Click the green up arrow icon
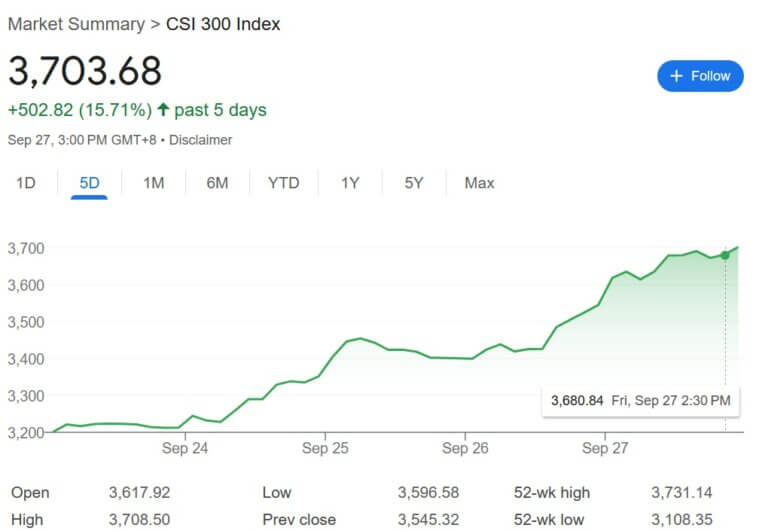Viewport: 768px width, 531px height. point(163,109)
